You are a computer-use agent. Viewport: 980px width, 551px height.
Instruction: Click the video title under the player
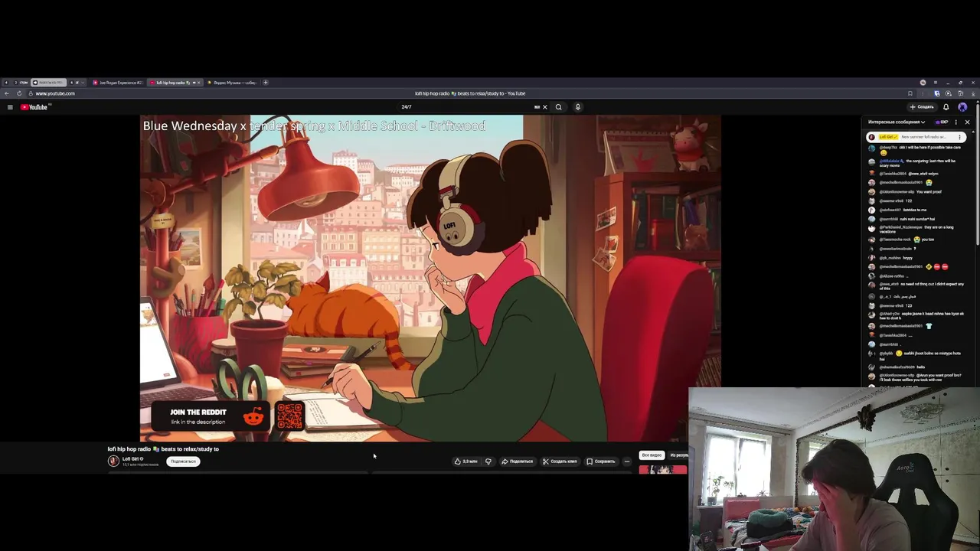(163, 449)
